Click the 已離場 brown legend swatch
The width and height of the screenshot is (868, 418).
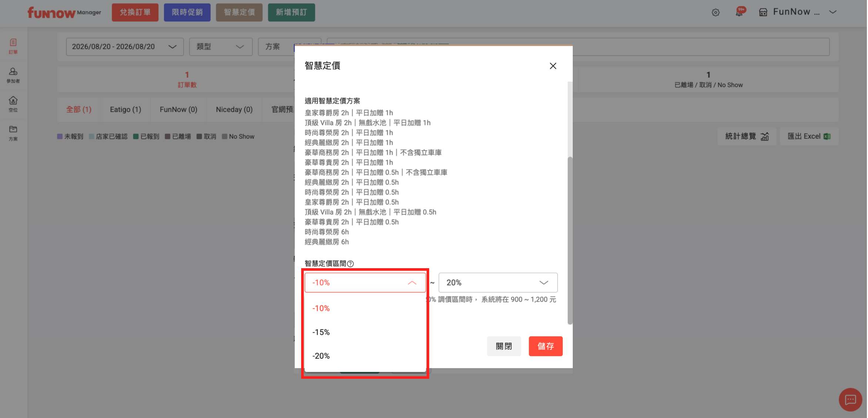click(168, 136)
